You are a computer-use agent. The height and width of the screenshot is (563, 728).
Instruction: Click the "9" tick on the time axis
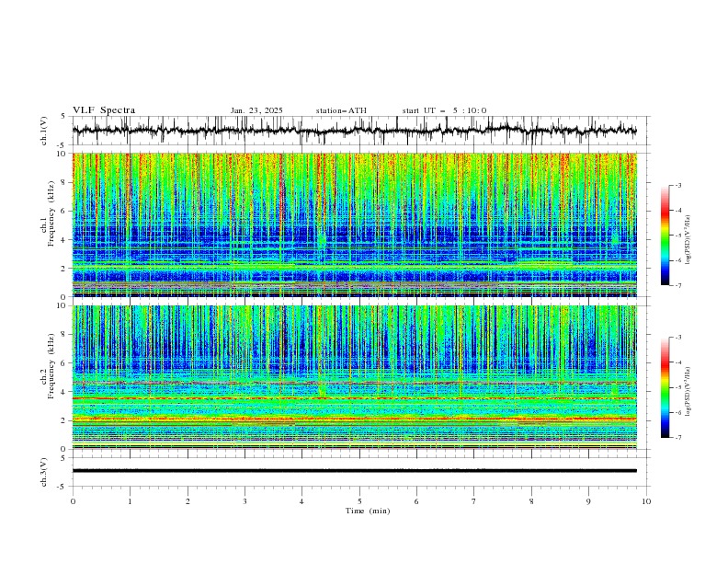coord(588,501)
